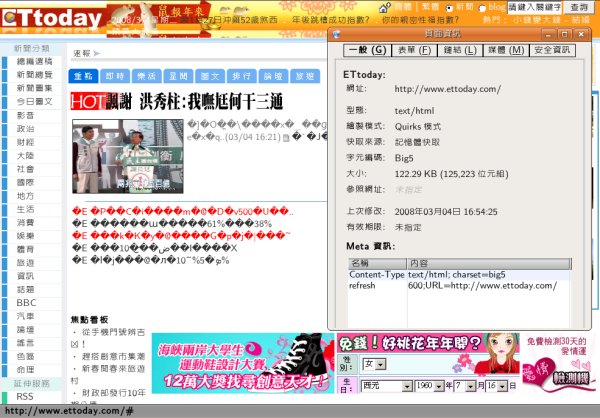Open the 消費 sidebar category
The width and height of the screenshot is (600, 418).
click(25, 222)
